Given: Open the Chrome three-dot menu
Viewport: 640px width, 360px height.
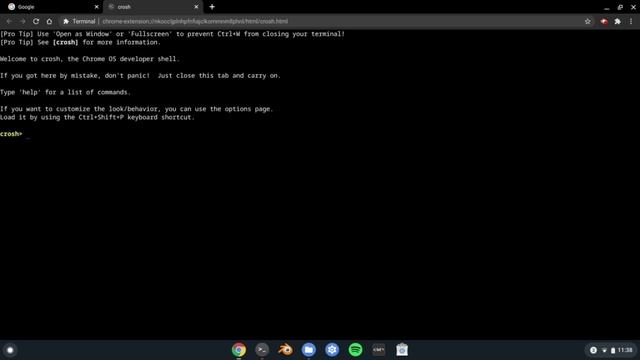Looking at the screenshot, I should [631, 21].
